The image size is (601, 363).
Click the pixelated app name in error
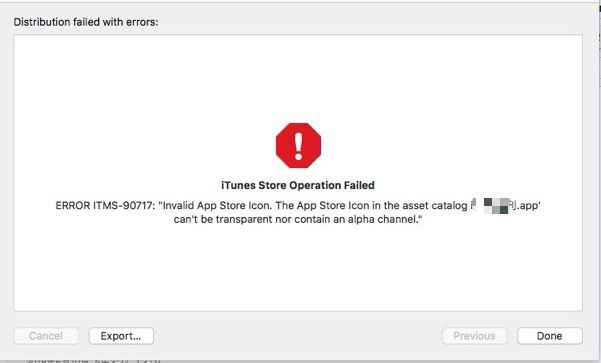[492, 206]
